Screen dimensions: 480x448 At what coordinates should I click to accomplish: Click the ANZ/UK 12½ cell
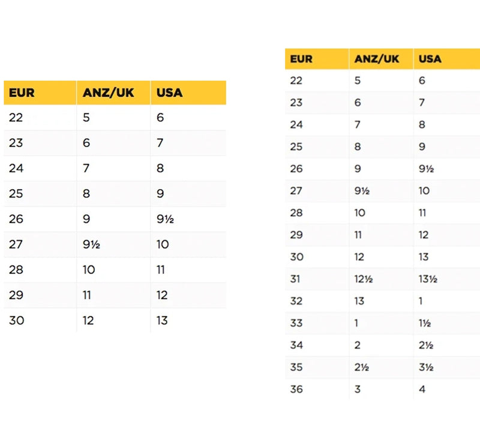(364, 279)
